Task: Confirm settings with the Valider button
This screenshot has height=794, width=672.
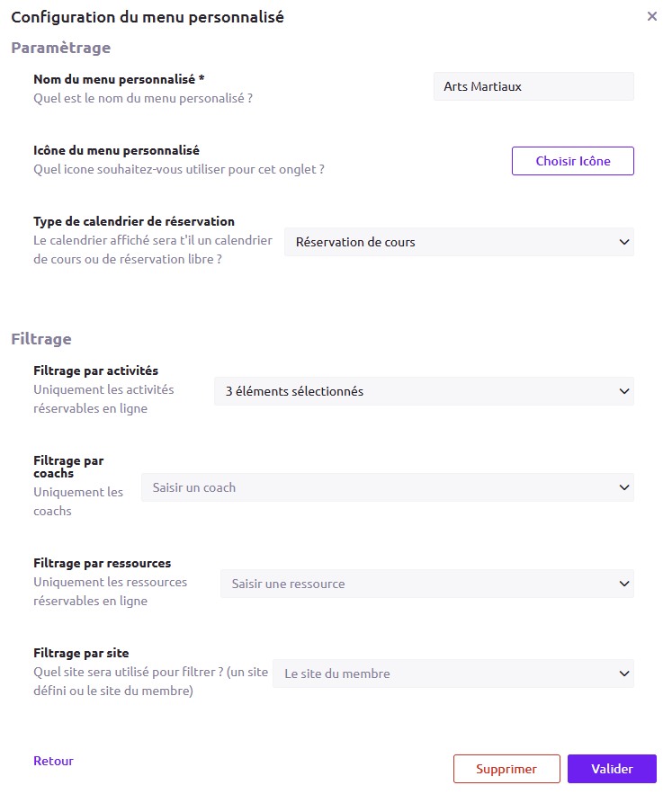Action: [x=612, y=769]
